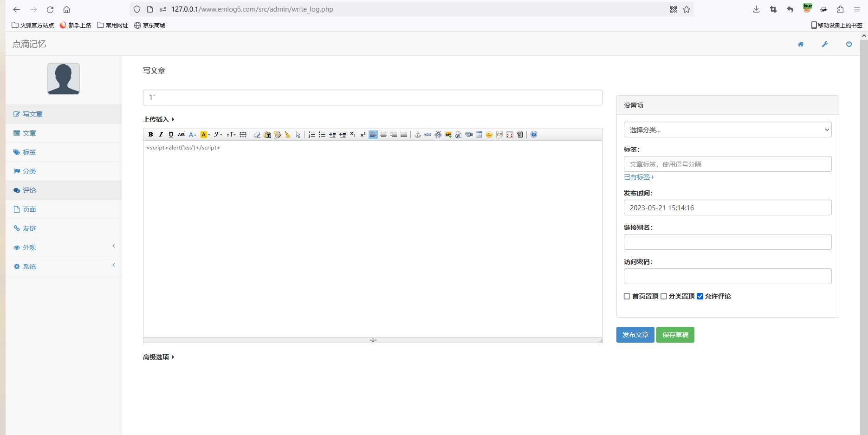This screenshot has height=435, width=868.
Task: Insert a hyperlink with the link icon
Action: tap(428, 135)
